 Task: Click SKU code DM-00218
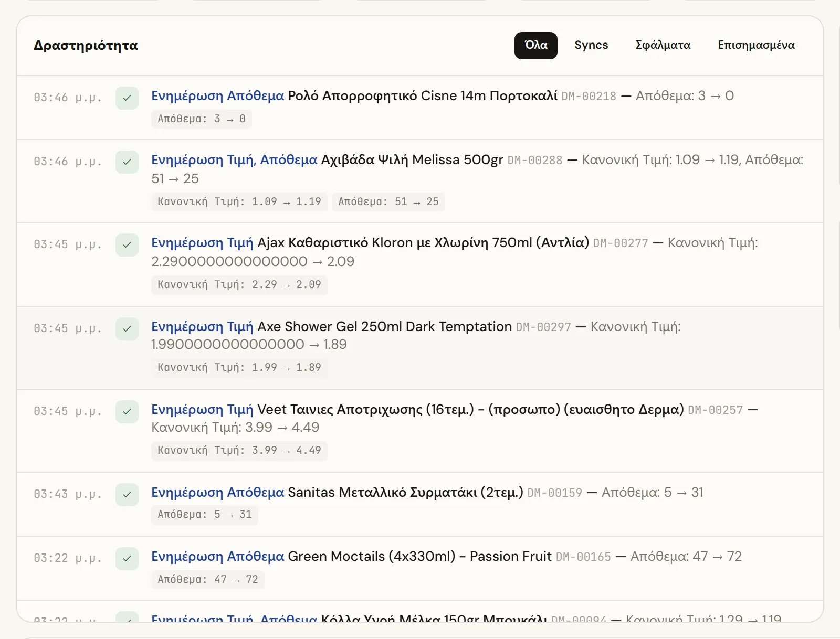click(589, 97)
